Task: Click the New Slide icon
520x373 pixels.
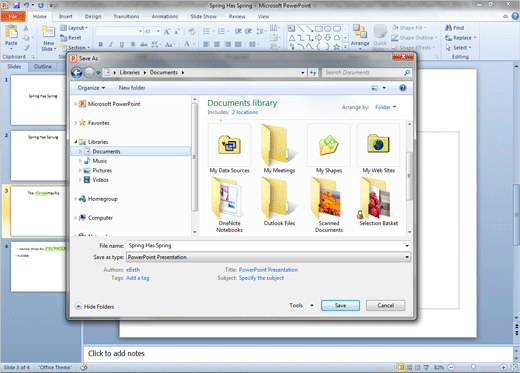Action: (x=48, y=32)
